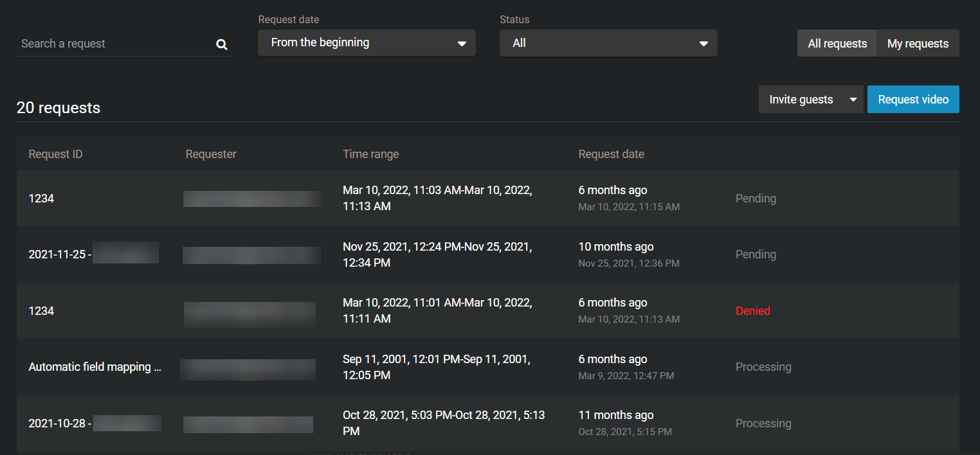Click the Invite guests button
This screenshot has width=980, height=455.
(801, 100)
